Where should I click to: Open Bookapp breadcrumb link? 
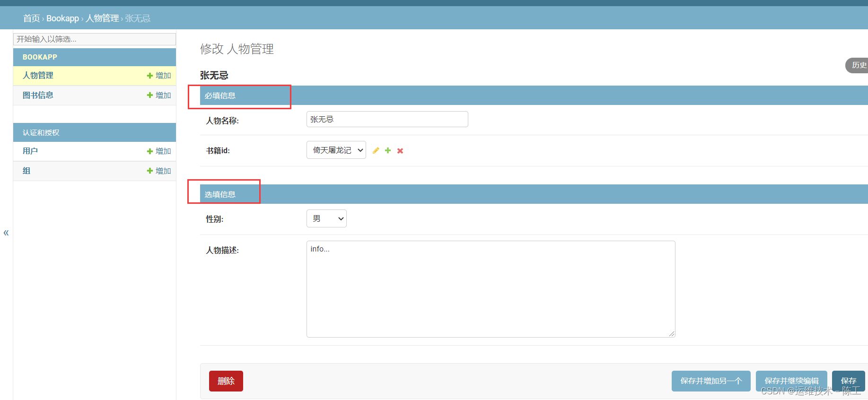tap(62, 18)
